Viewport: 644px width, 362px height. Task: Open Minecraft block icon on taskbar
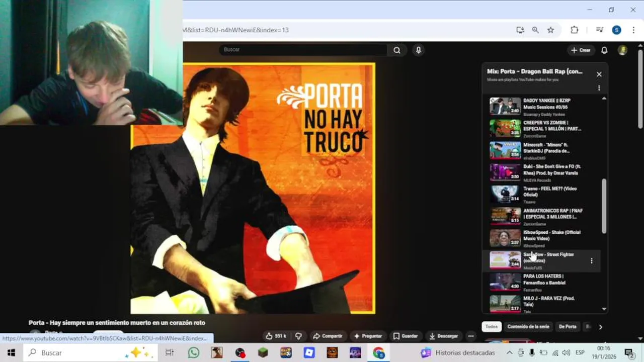point(263,353)
